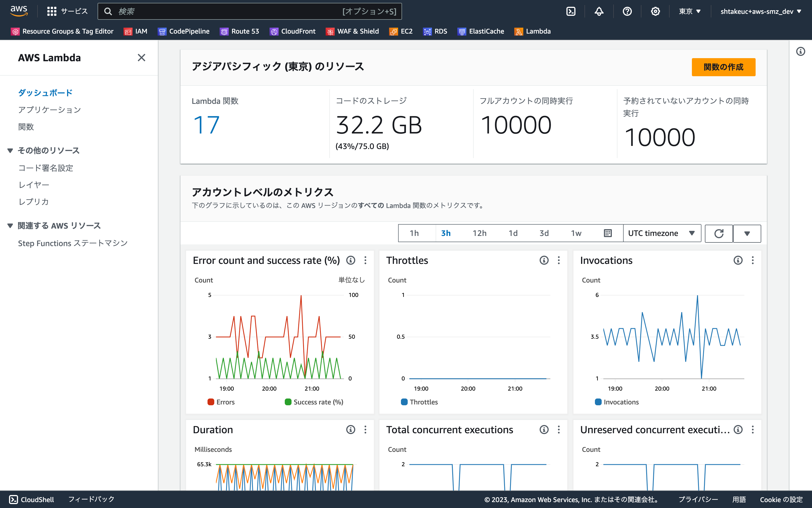Click the 関数の作成 button
812x508 pixels.
pos(723,67)
